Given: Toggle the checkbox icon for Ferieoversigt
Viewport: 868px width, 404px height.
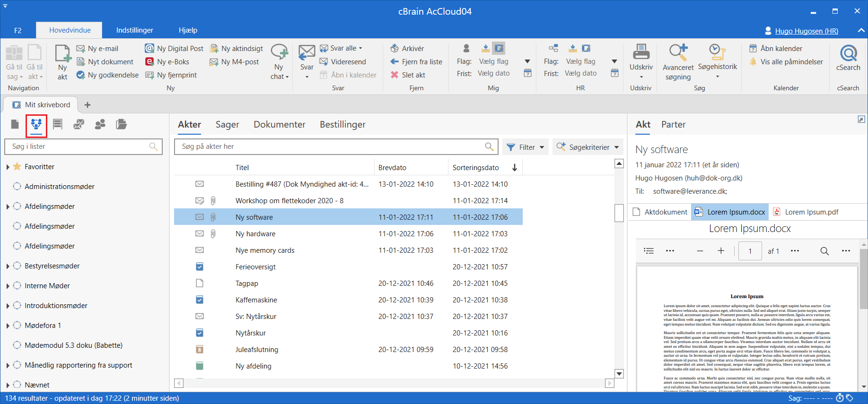Looking at the screenshot, I should (200, 266).
